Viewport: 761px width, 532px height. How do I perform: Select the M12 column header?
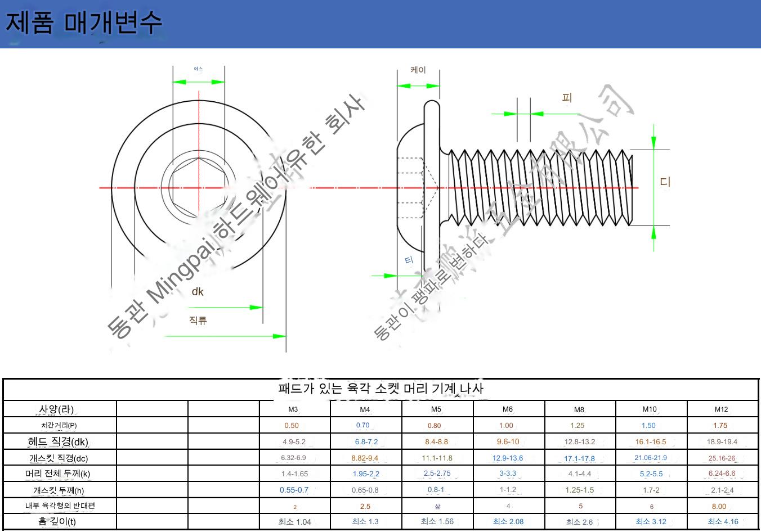tap(721, 409)
